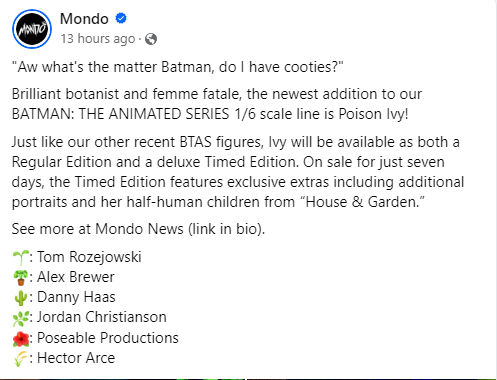The height and width of the screenshot is (380, 497).
Task: Click the blue verified badge
Action: [x=121, y=18]
